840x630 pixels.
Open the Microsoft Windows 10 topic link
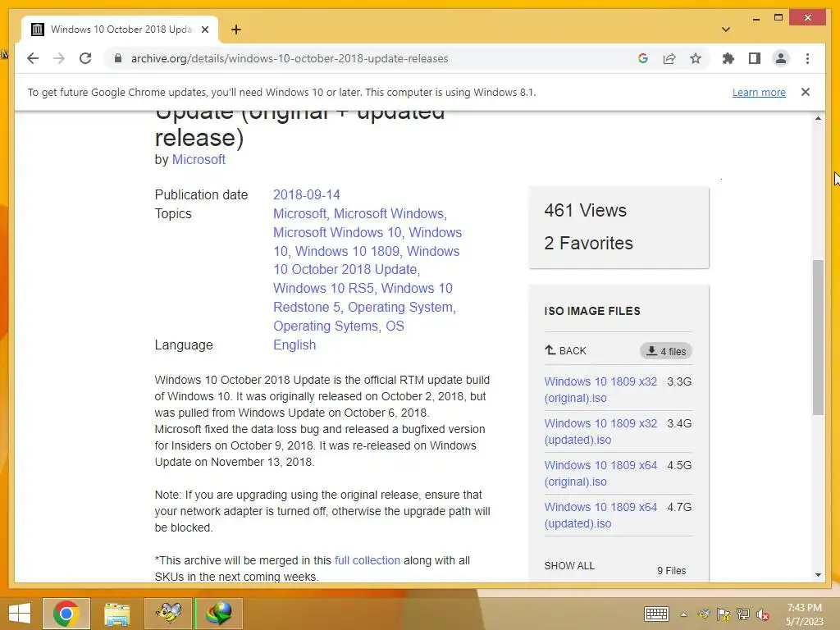click(337, 232)
